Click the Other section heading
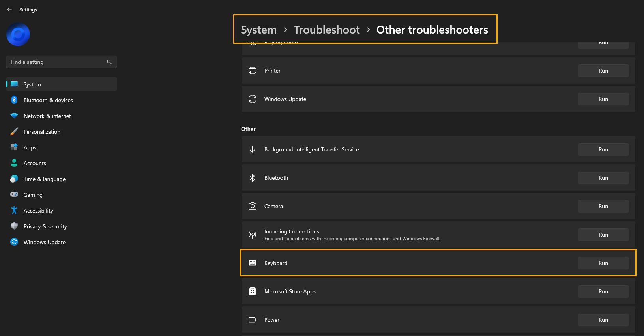This screenshot has width=644, height=336. [x=248, y=129]
